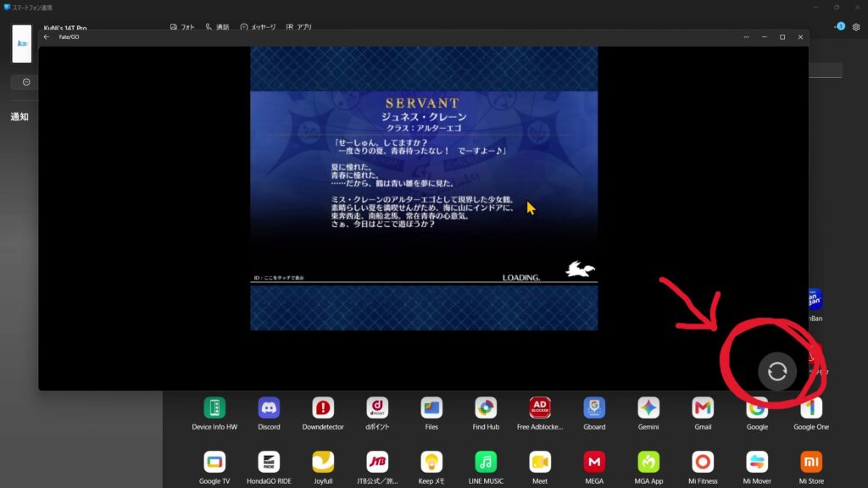This screenshot has height=488, width=868.
Task: Click the KuNi's 14T Pro device name
Action: coord(65,28)
